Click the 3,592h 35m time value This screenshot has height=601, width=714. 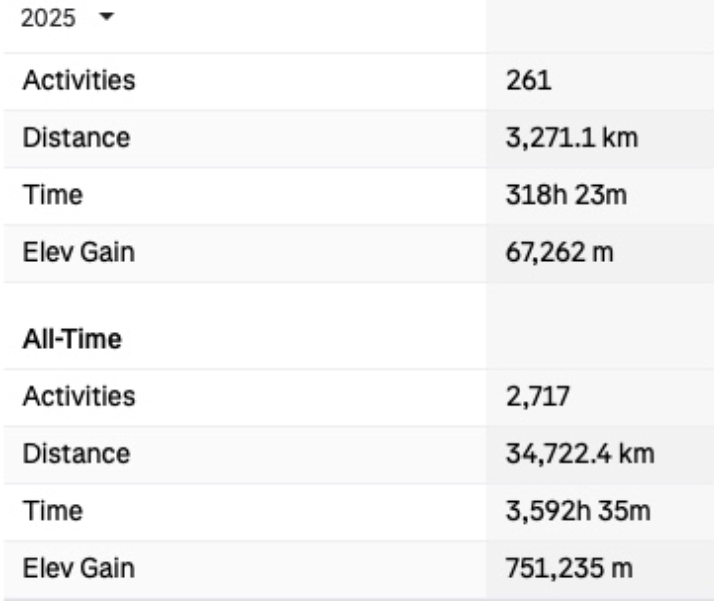[580, 512]
